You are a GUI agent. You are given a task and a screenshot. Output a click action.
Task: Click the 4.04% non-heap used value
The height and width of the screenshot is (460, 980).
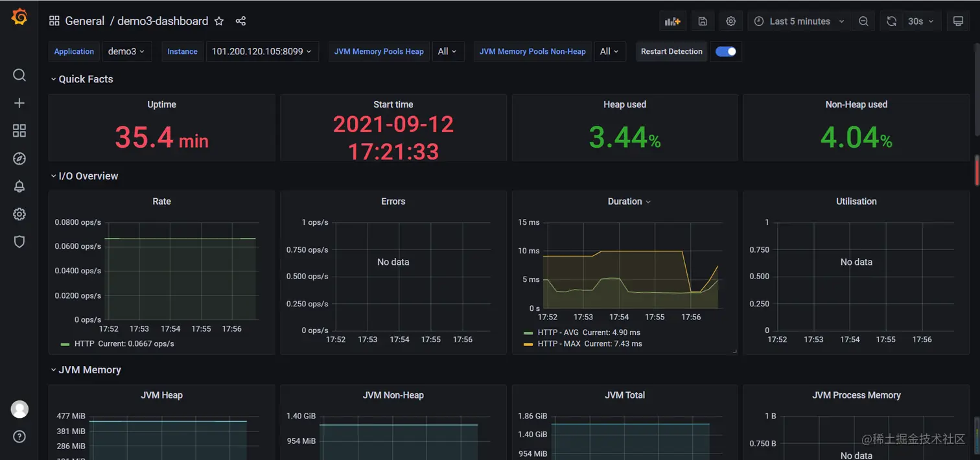pos(856,137)
